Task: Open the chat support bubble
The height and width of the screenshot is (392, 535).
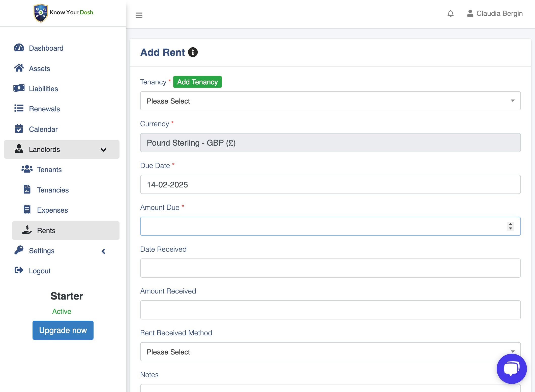Action: 511,369
